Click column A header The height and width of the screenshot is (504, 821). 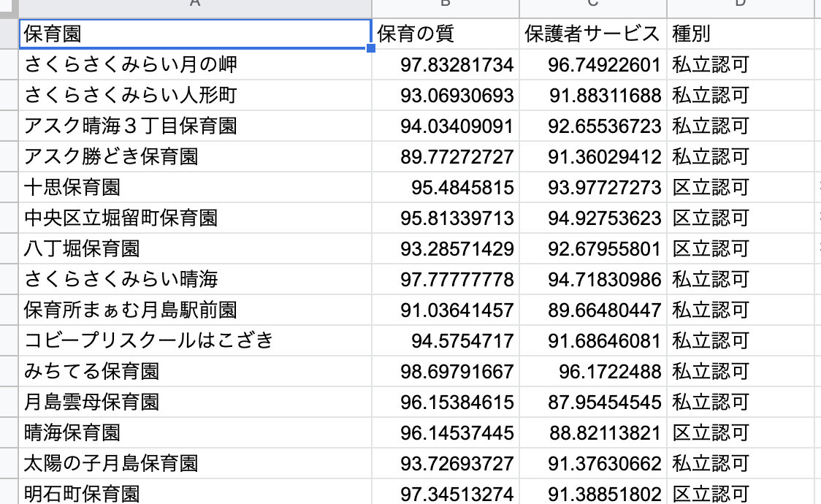click(195, 8)
